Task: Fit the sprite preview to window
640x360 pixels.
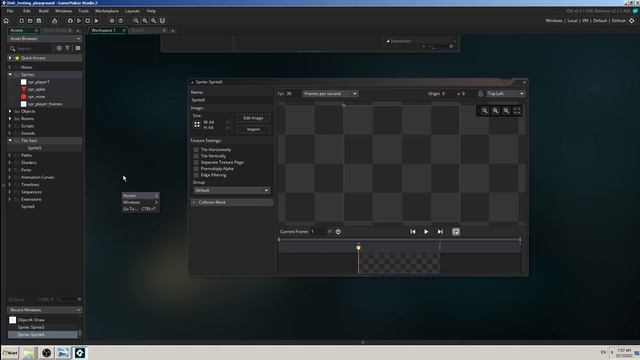Action: (x=517, y=111)
